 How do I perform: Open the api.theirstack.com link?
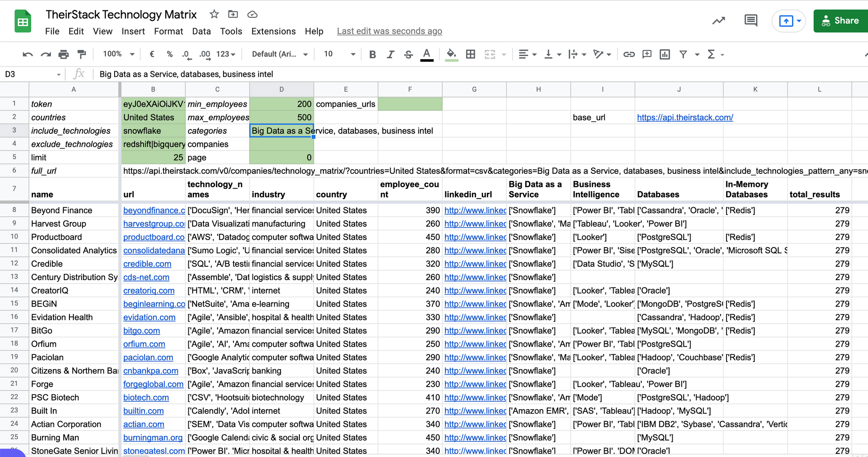685,117
